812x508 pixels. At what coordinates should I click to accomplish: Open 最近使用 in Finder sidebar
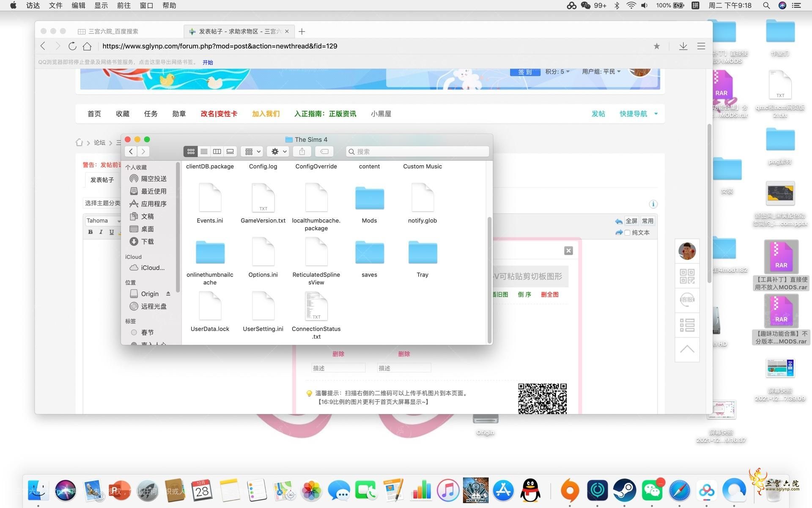coord(148,191)
